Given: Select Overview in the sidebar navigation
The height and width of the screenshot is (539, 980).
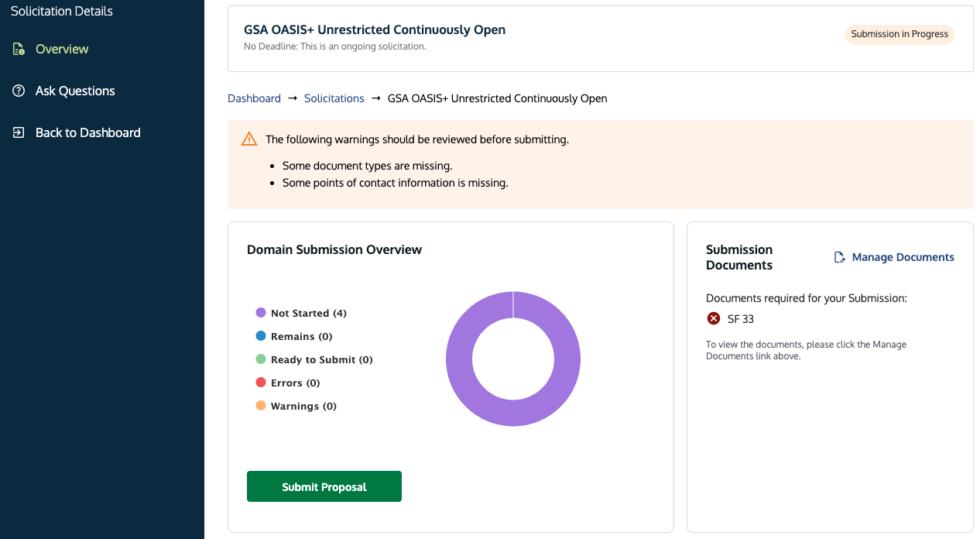Looking at the screenshot, I should click(61, 48).
